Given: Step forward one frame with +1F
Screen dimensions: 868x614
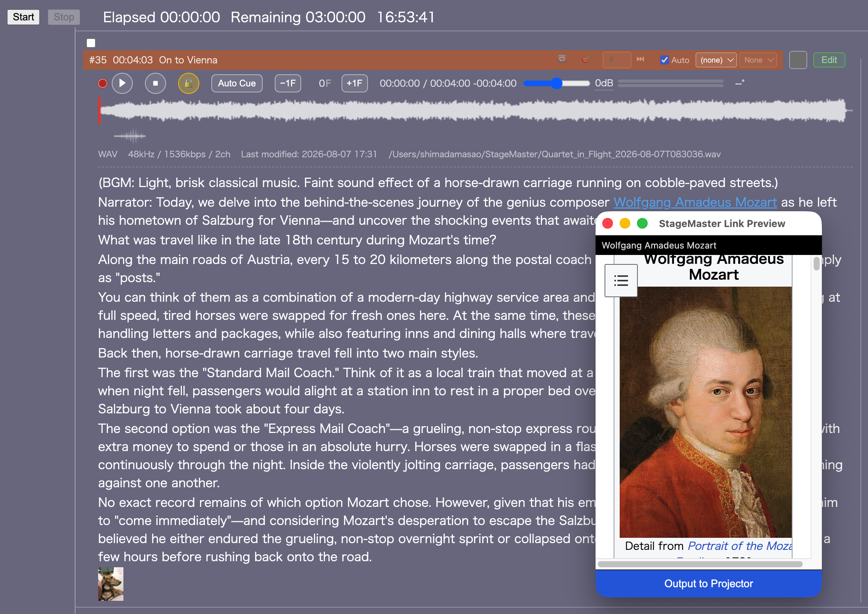Looking at the screenshot, I should coord(354,83).
